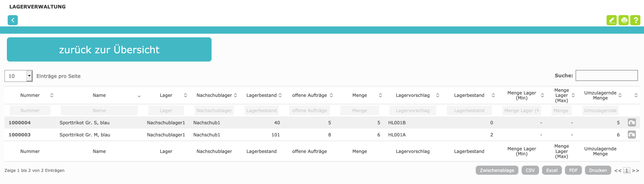Viewport: 644px width, 184px height.
Task: Click transfer icon for item 1000004
Action: [x=631, y=122]
